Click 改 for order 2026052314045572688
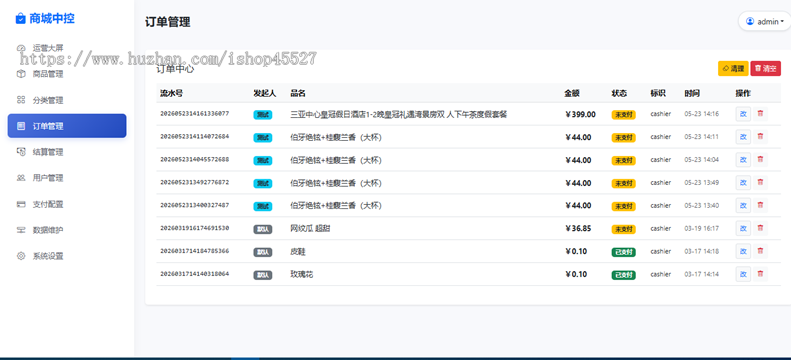 pos(743,160)
